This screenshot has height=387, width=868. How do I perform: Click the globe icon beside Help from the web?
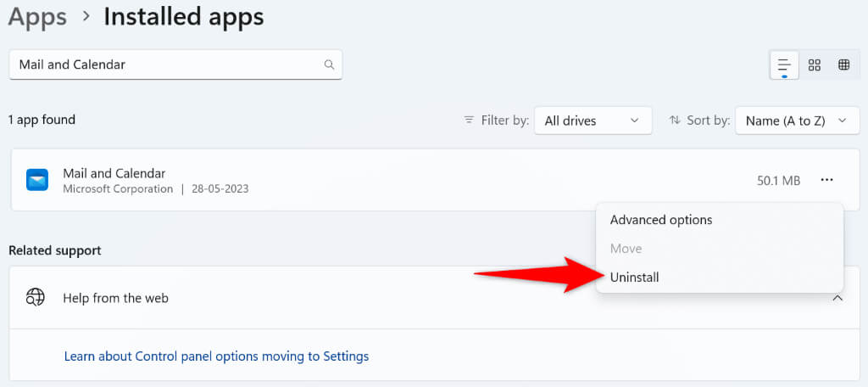click(35, 298)
